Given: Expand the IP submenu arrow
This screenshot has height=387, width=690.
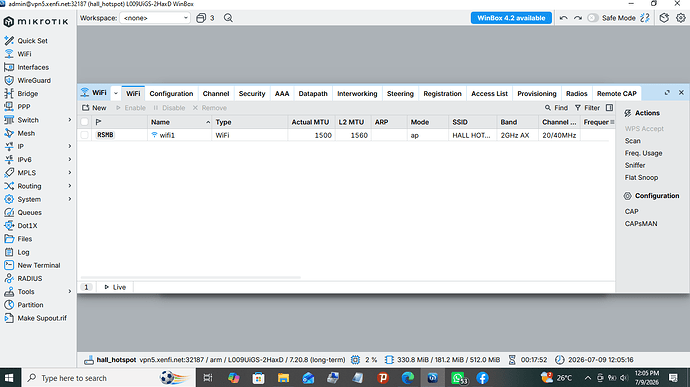Looking at the screenshot, I should pyautogui.click(x=70, y=146).
